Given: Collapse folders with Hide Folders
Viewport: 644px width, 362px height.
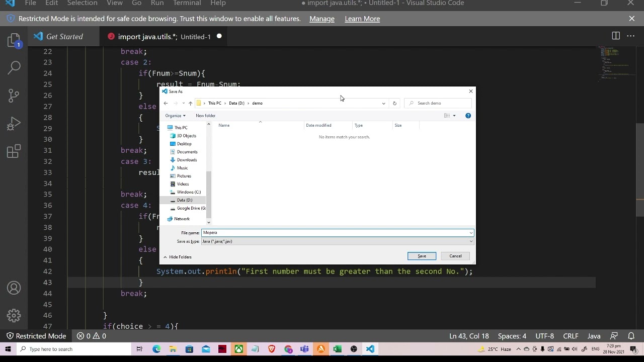Looking at the screenshot, I should point(177,257).
